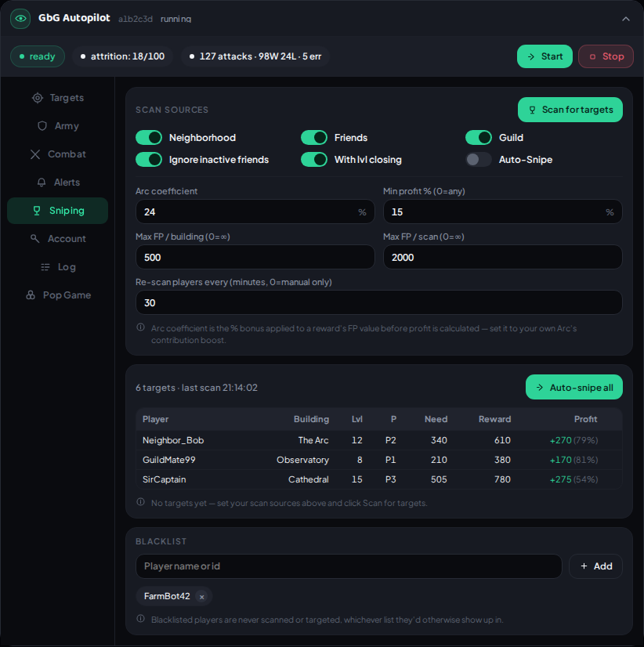
Task: Click the list Log icon
Action: (x=45, y=267)
